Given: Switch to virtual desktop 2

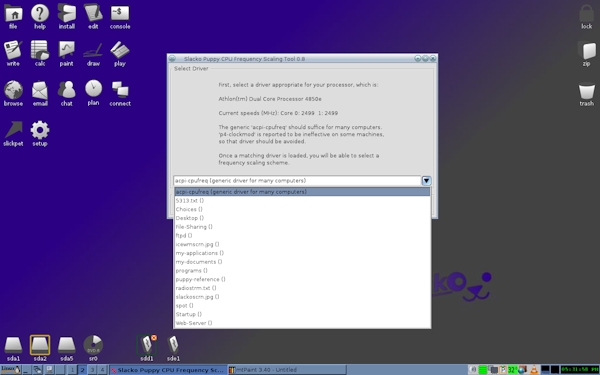Looking at the screenshot, I should (x=82, y=370).
